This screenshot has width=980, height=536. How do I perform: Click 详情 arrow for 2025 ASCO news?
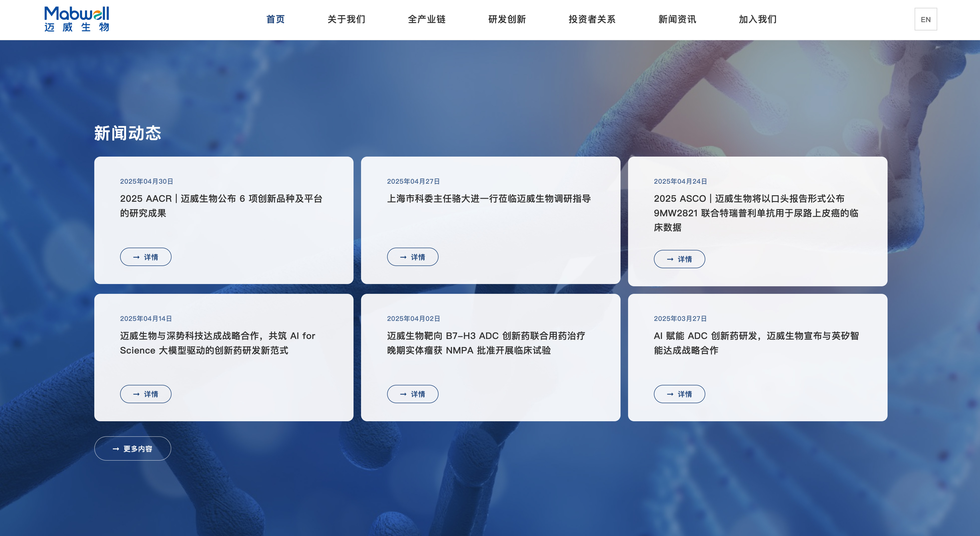[679, 259]
